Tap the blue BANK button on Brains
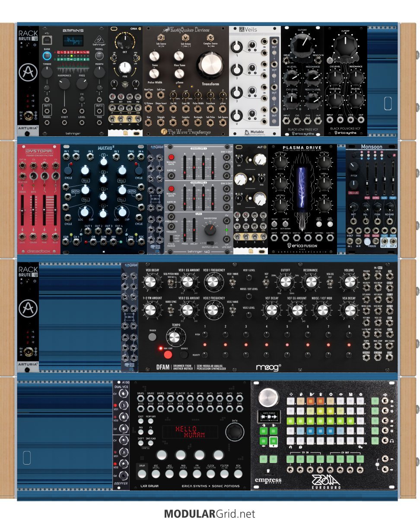This screenshot has height=523, width=420. tap(47, 56)
